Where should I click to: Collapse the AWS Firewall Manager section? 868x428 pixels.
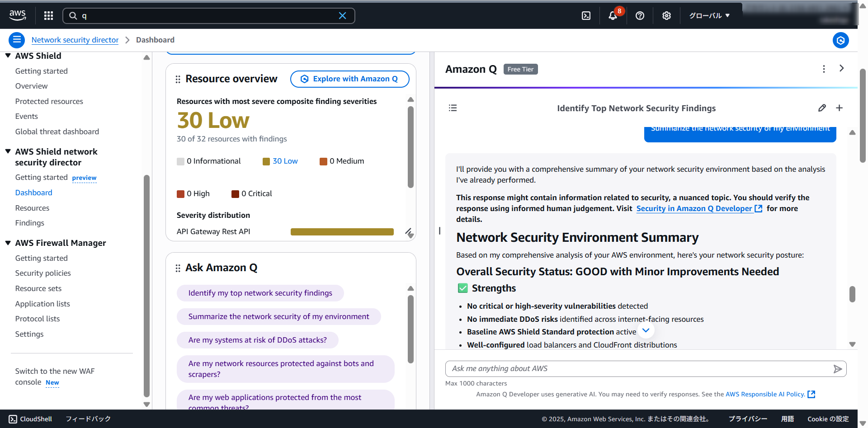coord(8,243)
